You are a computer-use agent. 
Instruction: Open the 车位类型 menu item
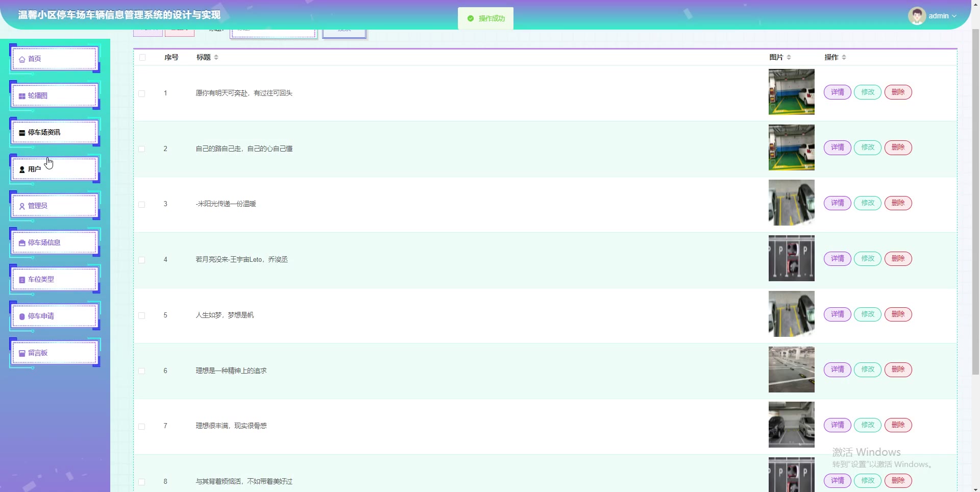(55, 279)
